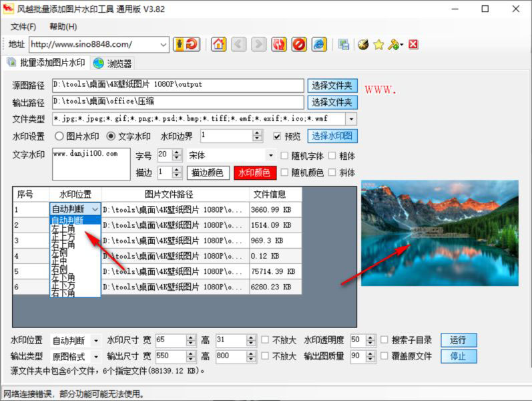Click 选择文件夹 for output path
Image resolution: width=532 pixels, height=401 pixels.
tap(332, 102)
